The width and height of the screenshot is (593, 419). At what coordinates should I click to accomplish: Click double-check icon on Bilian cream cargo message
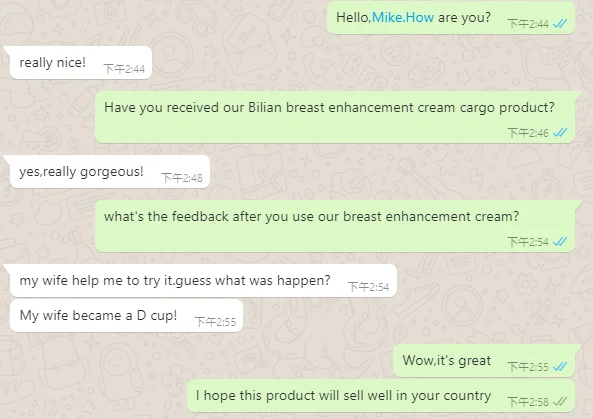(x=560, y=133)
